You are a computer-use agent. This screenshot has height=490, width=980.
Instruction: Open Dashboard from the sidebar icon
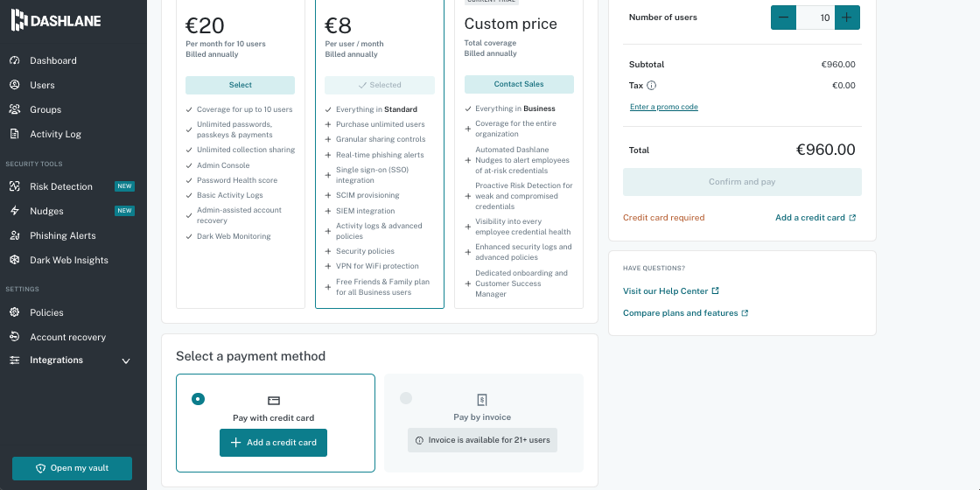[x=14, y=60]
